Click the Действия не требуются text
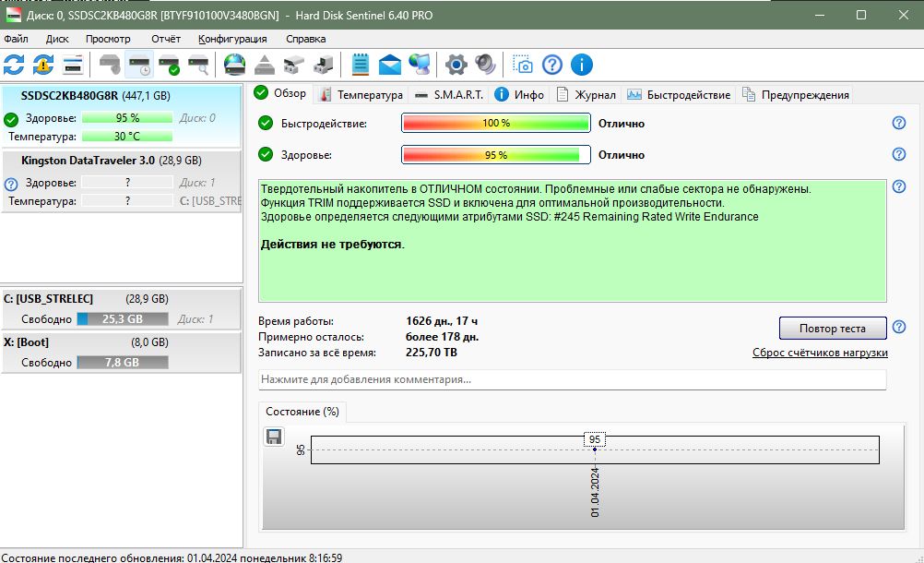 click(x=332, y=244)
